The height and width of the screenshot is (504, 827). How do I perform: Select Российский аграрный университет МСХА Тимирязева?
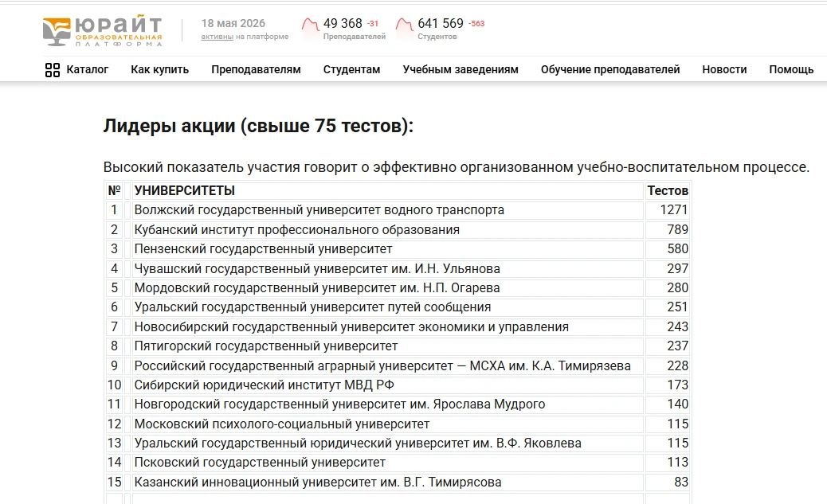click(x=382, y=366)
